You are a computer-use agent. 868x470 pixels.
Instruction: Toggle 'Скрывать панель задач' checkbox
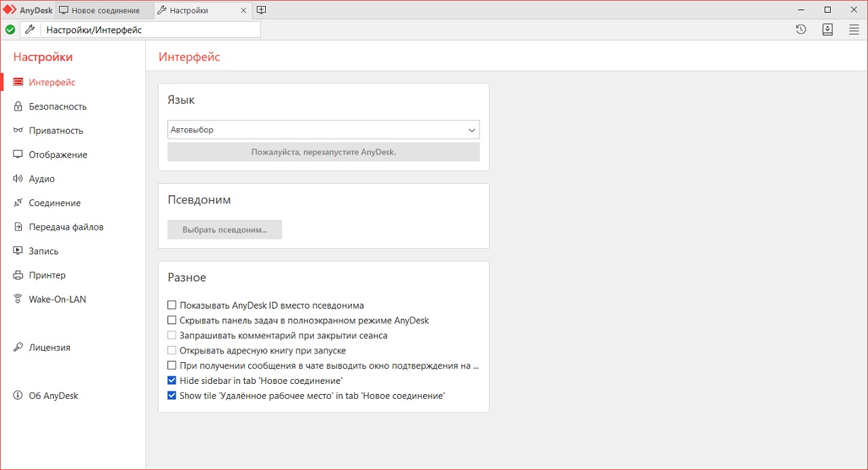pyautogui.click(x=172, y=321)
